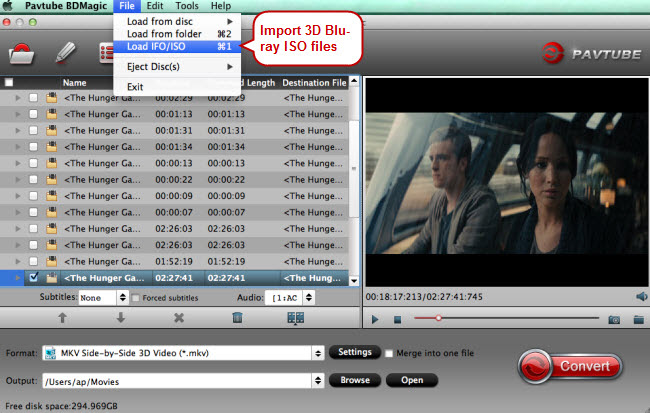Click the preview seek slider handle

point(438,318)
